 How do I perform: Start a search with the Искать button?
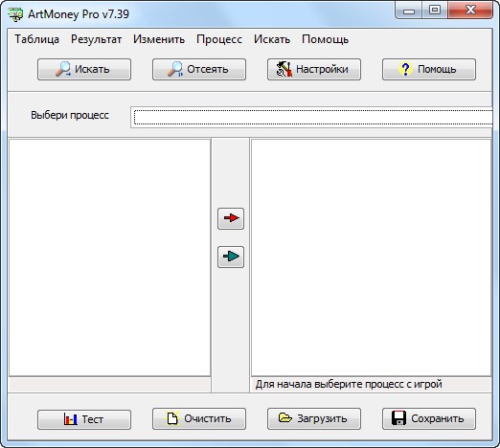coord(84,69)
